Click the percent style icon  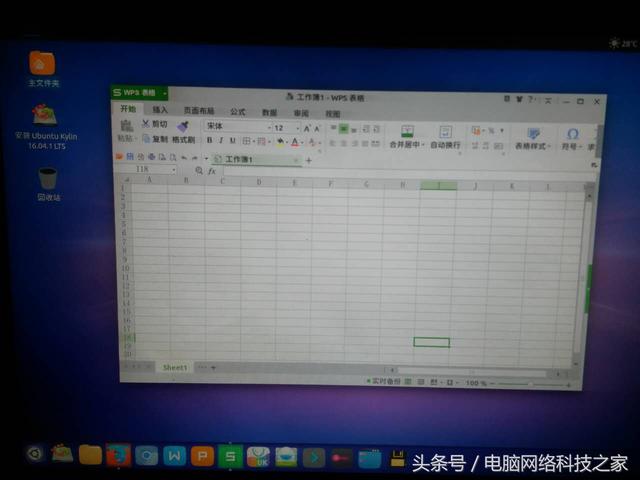(491, 131)
